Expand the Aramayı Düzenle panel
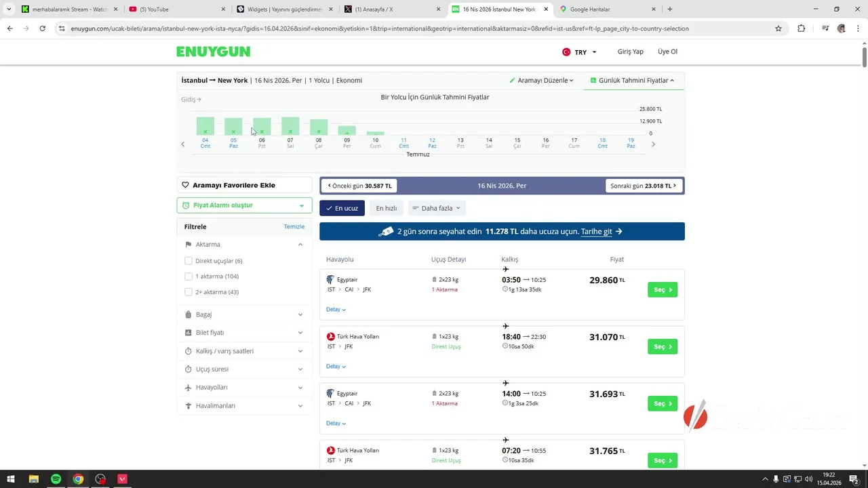The height and width of the screenshot is (488, 868). (542, 80)
